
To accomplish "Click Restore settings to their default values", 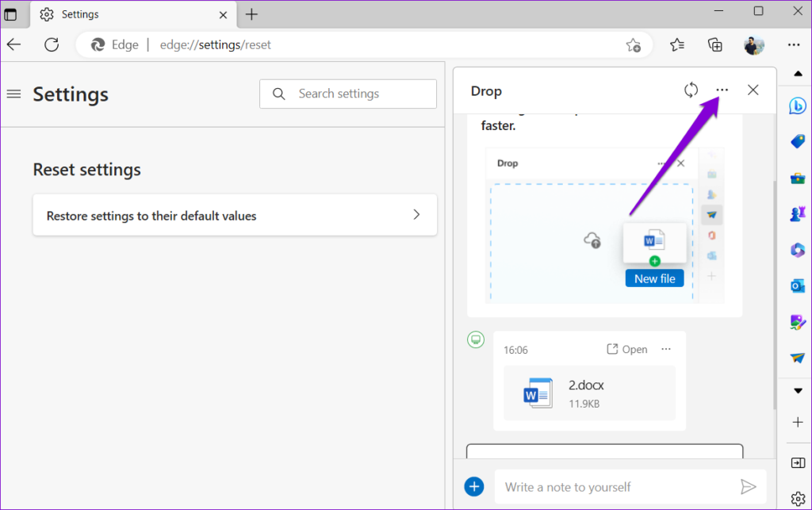I will pos(235,215).
